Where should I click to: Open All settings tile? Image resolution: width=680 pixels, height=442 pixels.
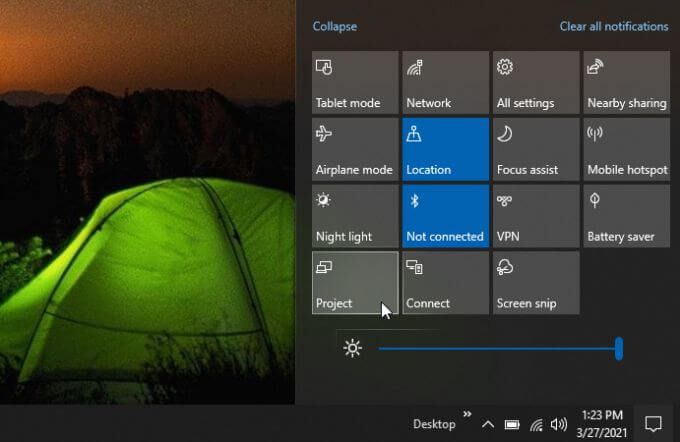click(536, 83)
